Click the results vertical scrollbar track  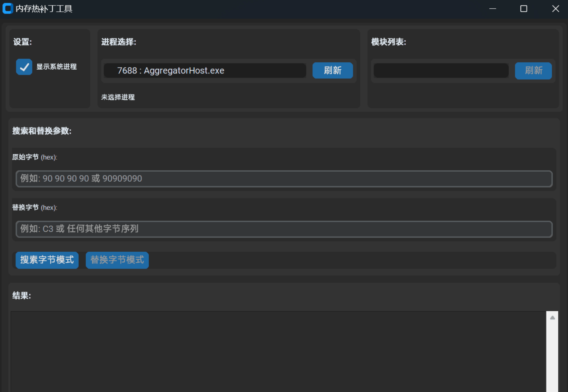[x=552, y=359]
